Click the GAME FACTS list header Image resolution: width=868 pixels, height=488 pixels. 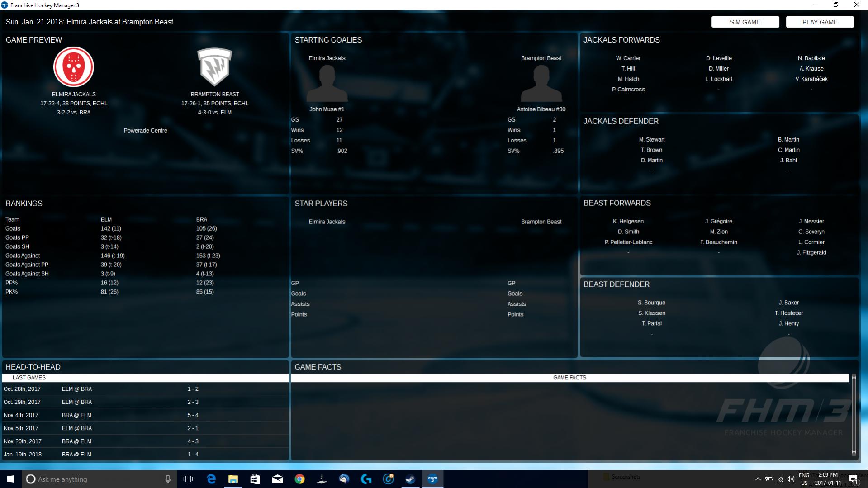point(570,378)
